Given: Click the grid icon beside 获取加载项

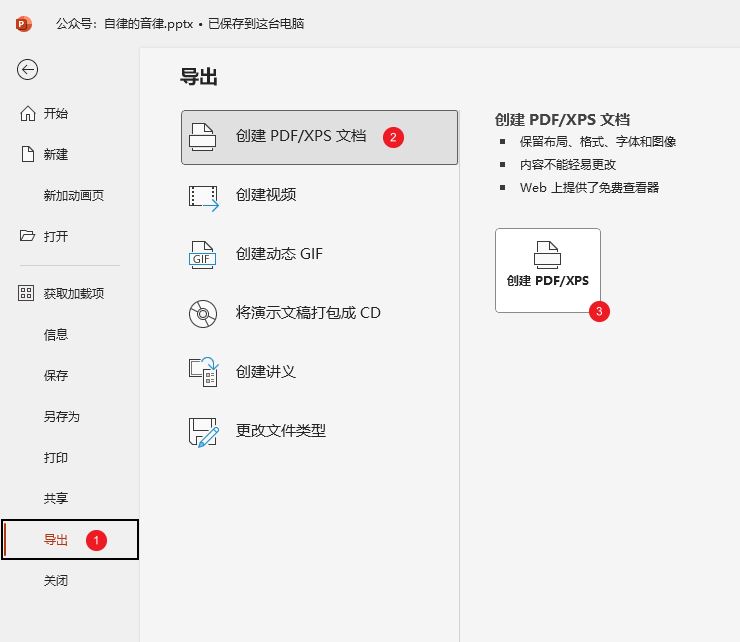Looking at the screenshot, I should tap(28, 293).
